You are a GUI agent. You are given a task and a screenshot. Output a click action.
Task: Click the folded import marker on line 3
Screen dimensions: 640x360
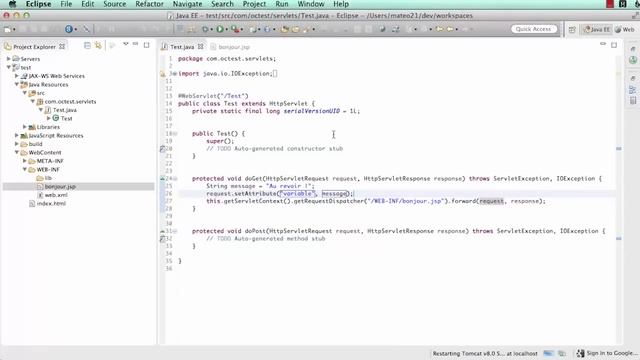pos(175,73)
